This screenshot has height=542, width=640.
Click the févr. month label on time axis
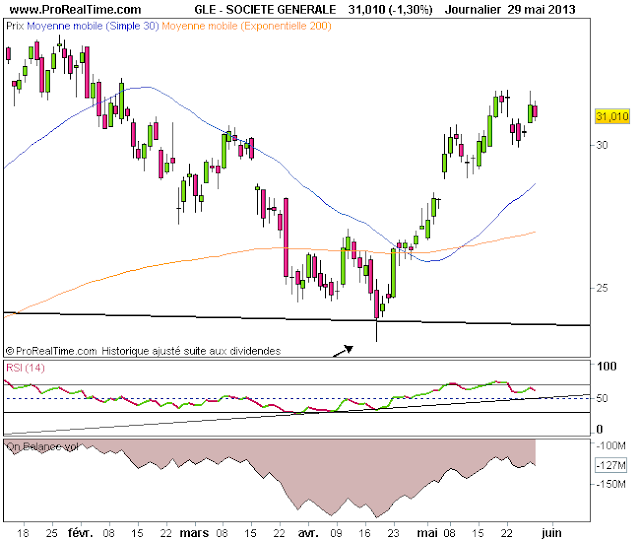[x=80, y=533]
